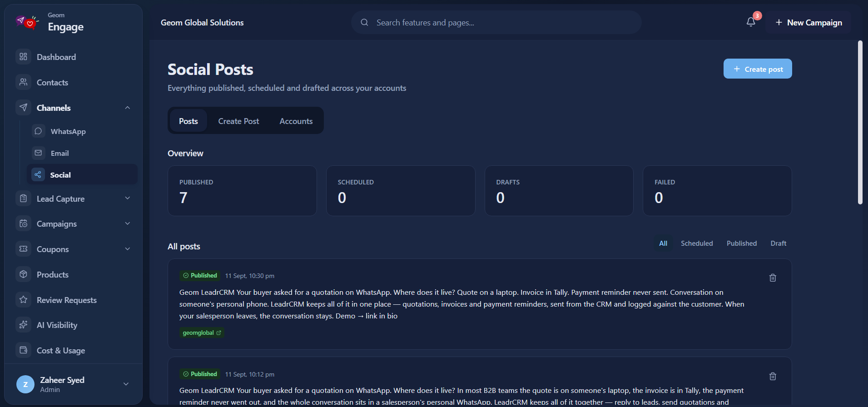
Task: Click the Dashboard sidebar icon
Action: tap(23, 57)
